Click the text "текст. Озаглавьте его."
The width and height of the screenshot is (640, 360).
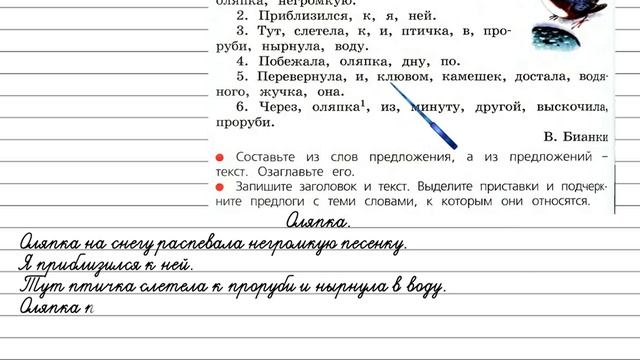coord(285,172)
